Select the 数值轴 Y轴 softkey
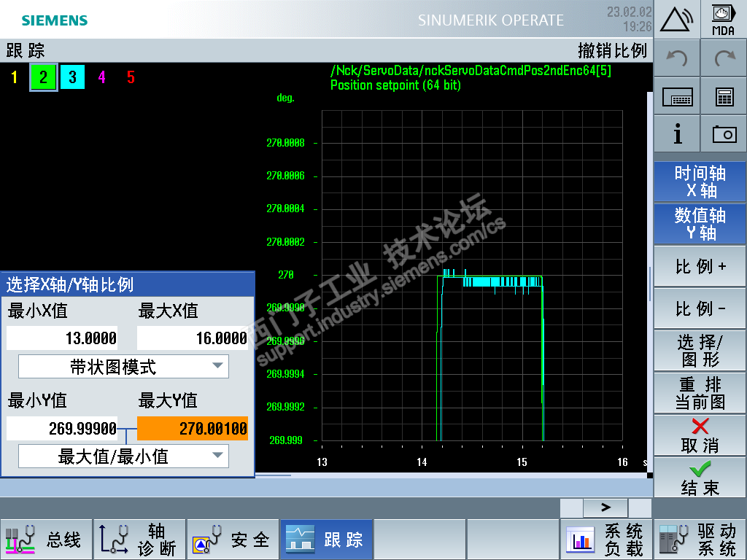 [700, 224]
